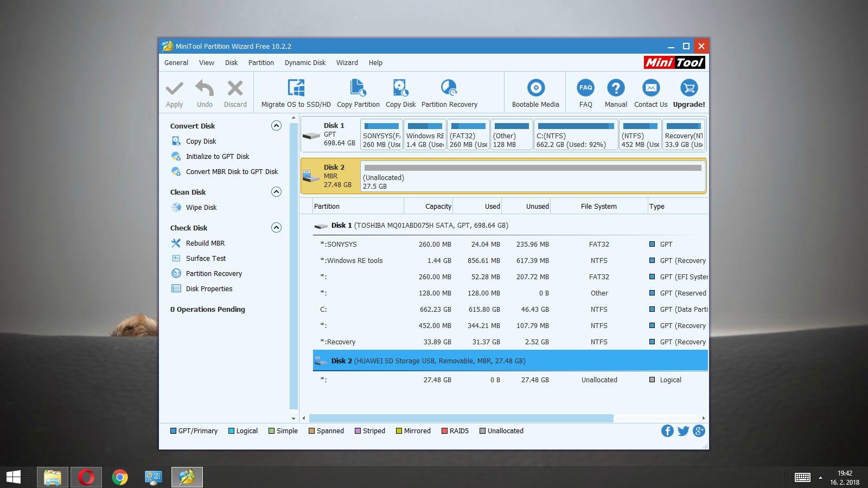Click the horizontal scrollbar in the partition list
The image size is (868, 488).
(x=461, y=418)
